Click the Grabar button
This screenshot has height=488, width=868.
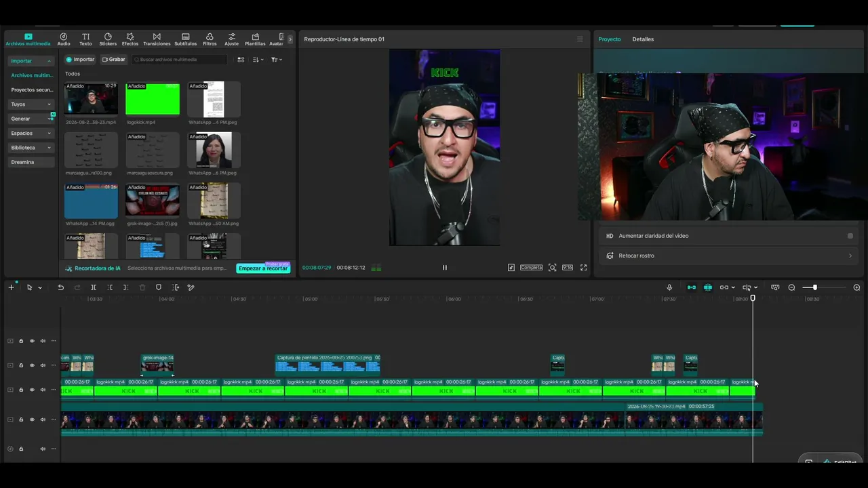coord(113,60)
